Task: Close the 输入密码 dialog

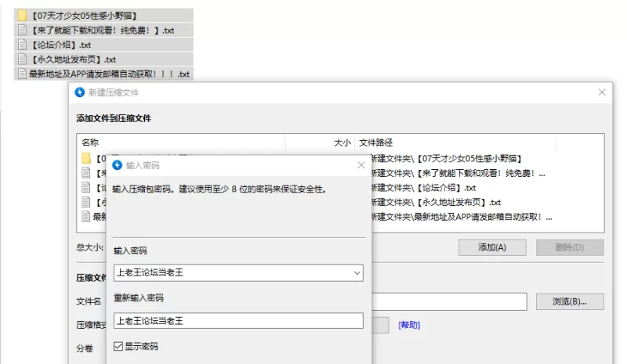Action: click(361, 165)
